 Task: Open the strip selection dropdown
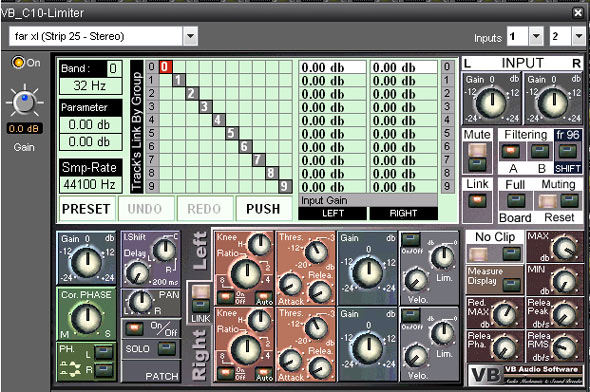tap(190, 36)
